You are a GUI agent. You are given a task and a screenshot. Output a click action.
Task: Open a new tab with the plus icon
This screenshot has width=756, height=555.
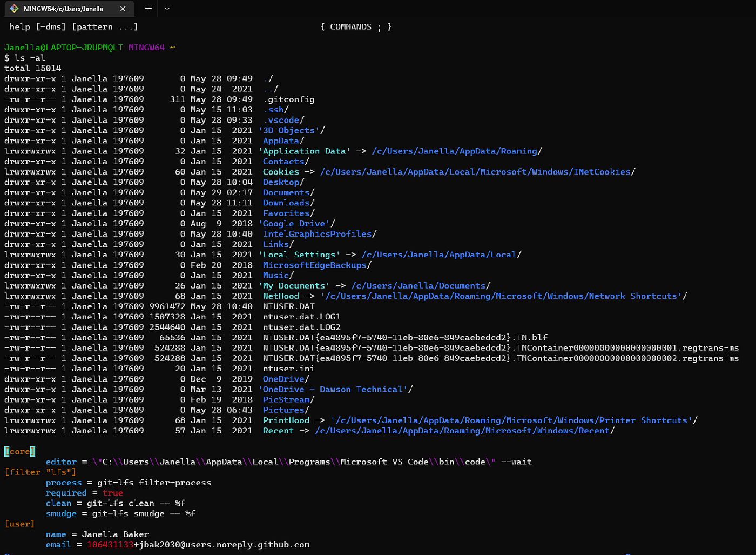(147, 9)
